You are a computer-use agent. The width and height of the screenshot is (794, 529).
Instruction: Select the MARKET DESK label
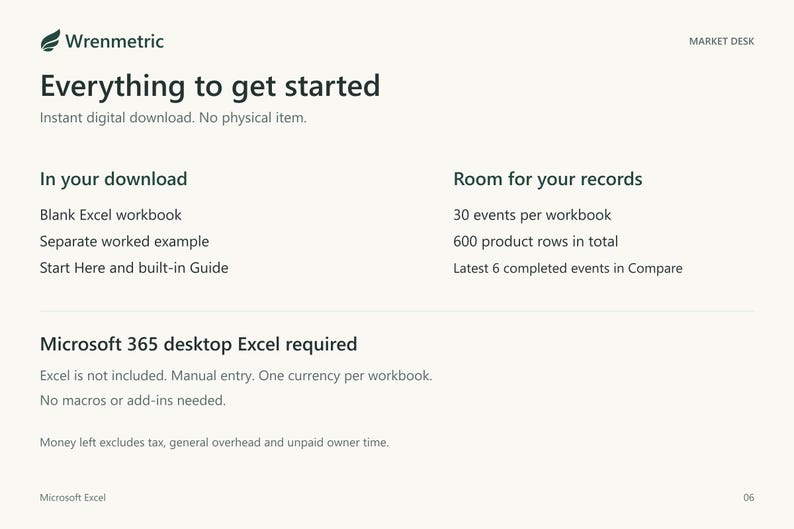coord(722,42)
